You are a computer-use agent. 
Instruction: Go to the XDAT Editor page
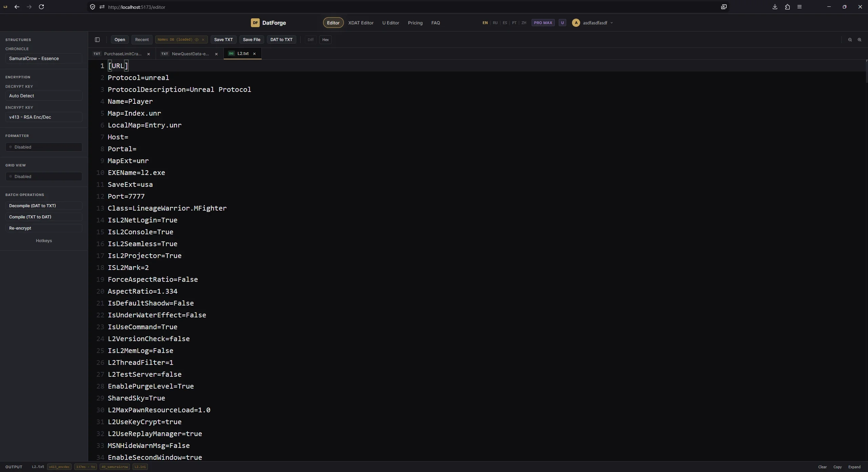pos(361,23)
